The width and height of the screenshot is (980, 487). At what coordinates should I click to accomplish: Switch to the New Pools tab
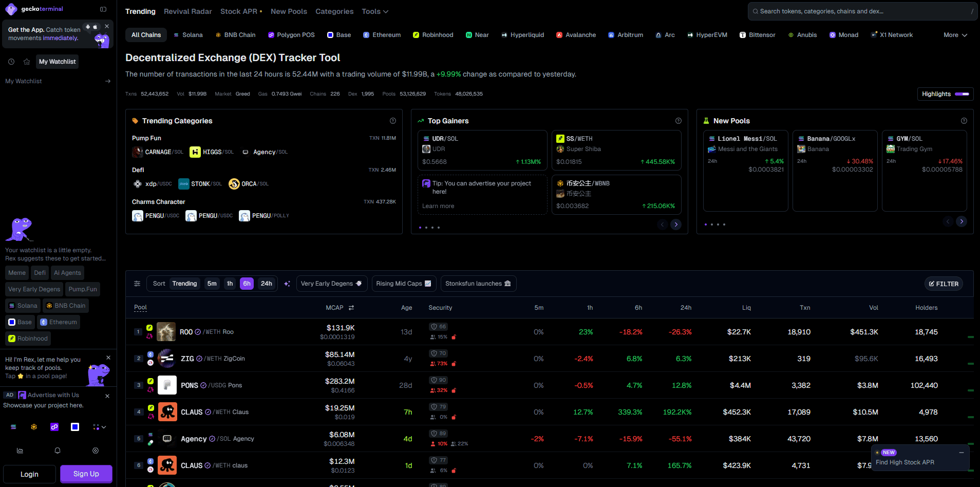pyautogui.click(x=289, y=11)
